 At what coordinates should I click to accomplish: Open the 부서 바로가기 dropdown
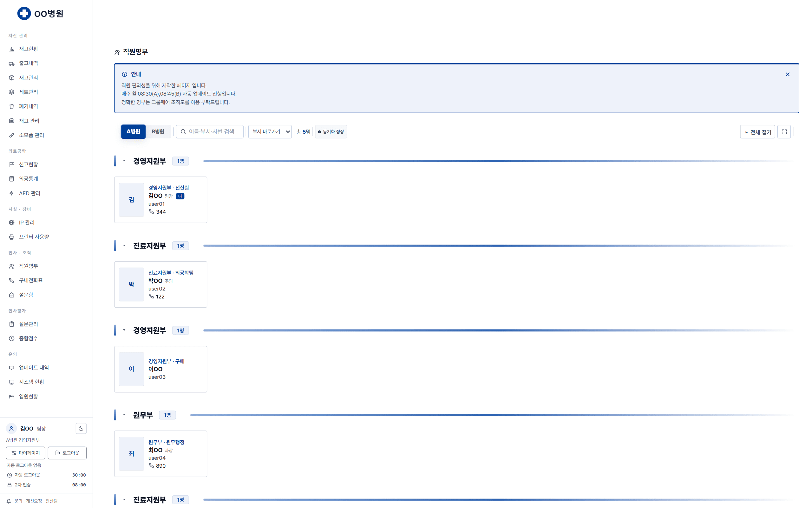(270, 132)
